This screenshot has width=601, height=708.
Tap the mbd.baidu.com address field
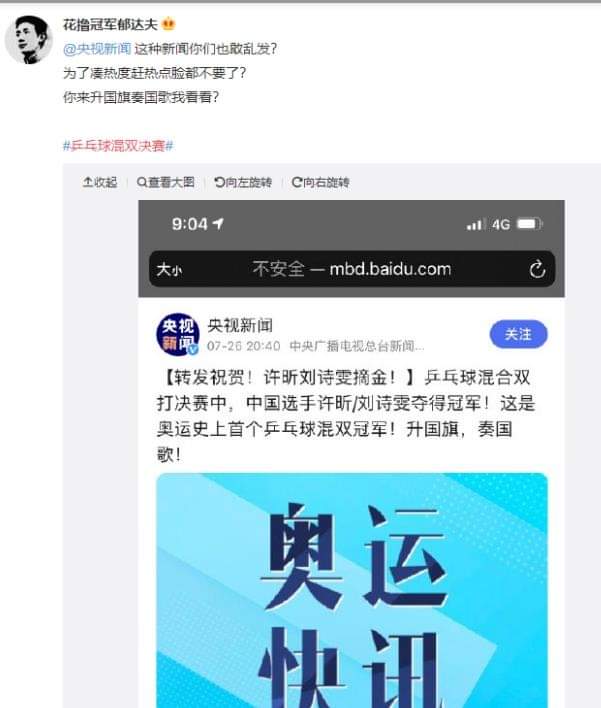point(352,269)
